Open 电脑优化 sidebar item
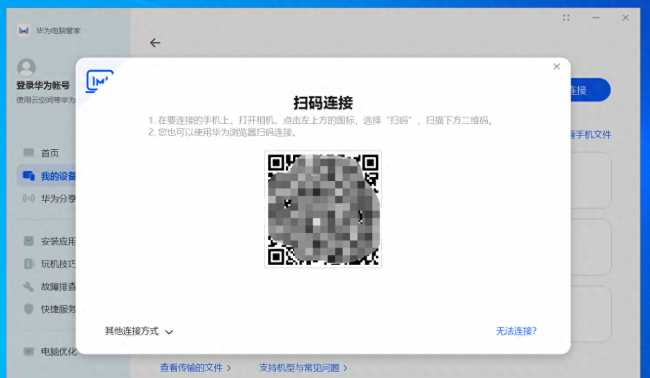 click(x=49, y=351)
